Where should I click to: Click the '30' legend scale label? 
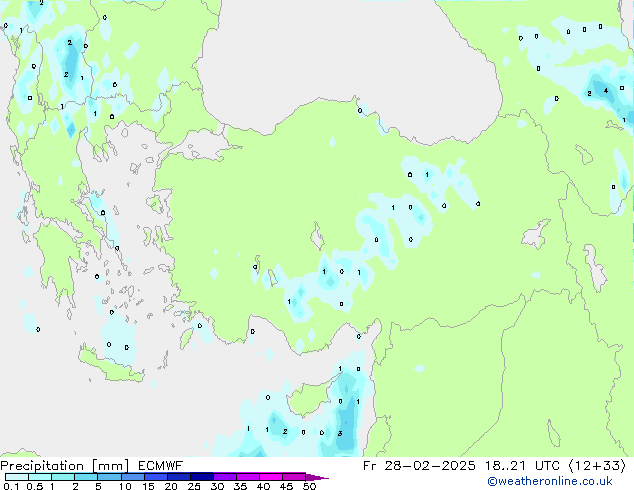(217, 486)
